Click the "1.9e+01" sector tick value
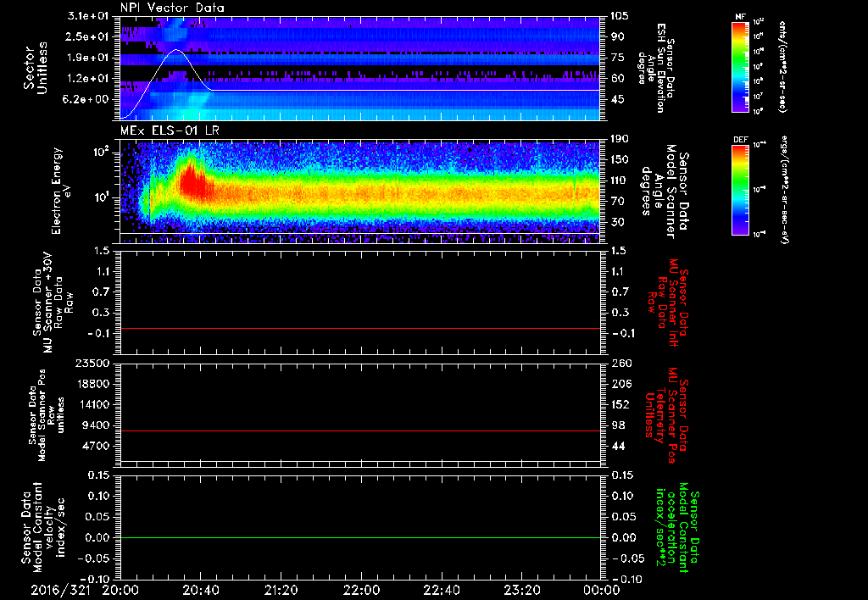The width and height of the screenshot is (868, 600). [88, 58]
